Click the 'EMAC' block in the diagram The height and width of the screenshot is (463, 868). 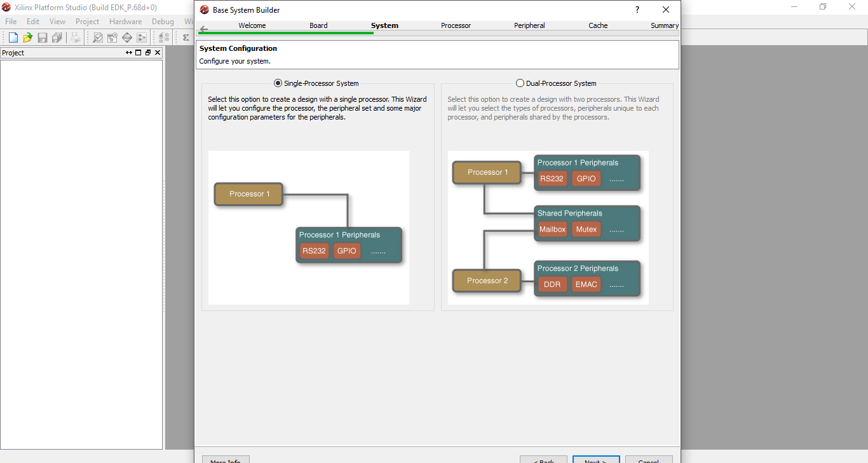[x=587, y=284]
